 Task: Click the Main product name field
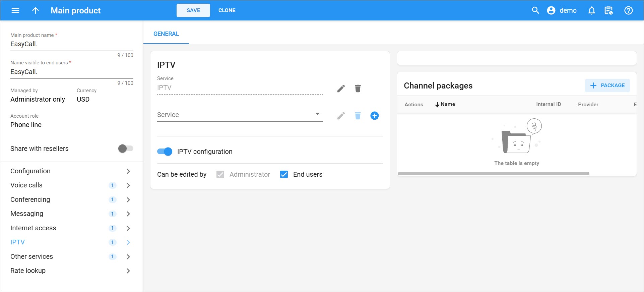[x=72, y=44]
